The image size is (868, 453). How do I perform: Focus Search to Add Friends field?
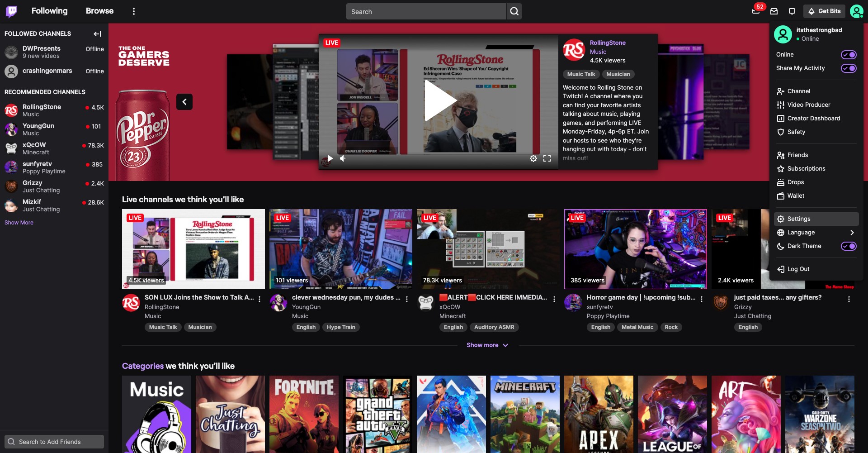coord(54,442)
